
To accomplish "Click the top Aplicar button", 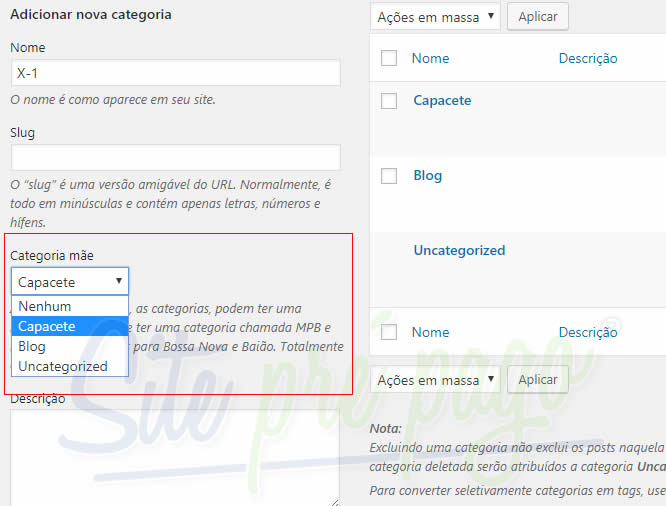I will pyautogui.click(x=538, y=17).
